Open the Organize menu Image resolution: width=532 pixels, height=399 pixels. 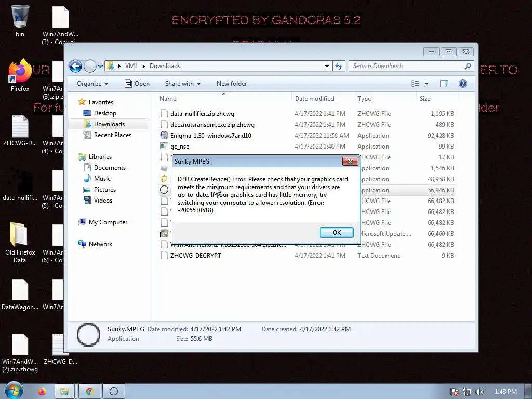92,84
